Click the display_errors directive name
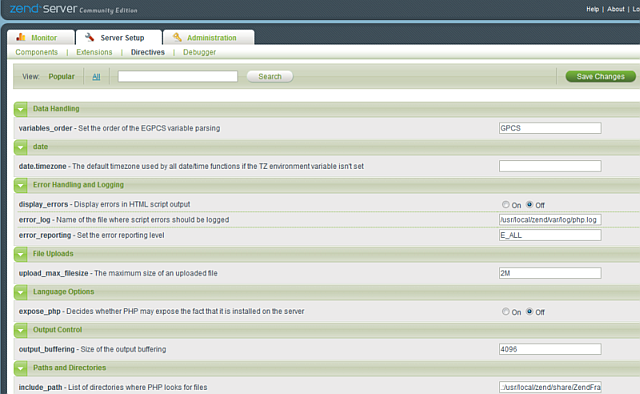Screen dimensions: 640x394 click(43, 204)
